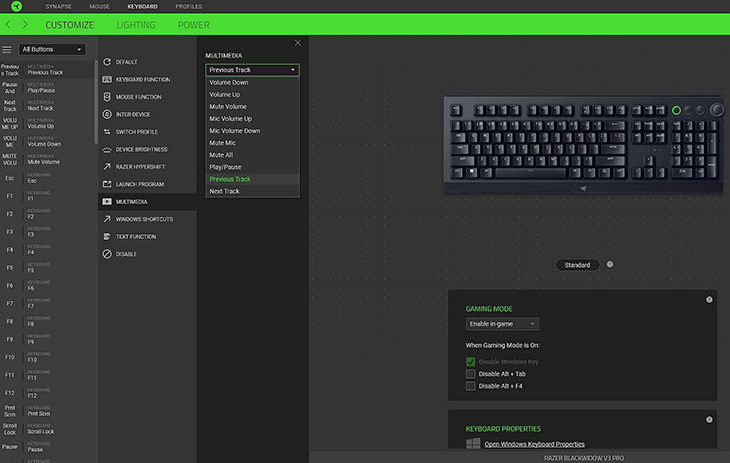Viewport: 730px width, 463px height.
Task: Select the highlighted Previous Track list option
Action: point(252,179)
